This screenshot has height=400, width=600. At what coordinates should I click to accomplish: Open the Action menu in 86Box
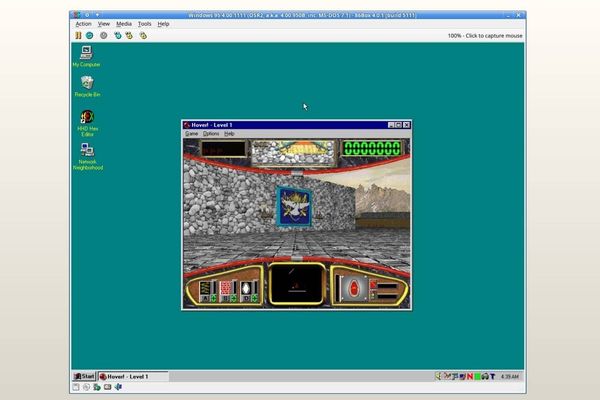83,24
